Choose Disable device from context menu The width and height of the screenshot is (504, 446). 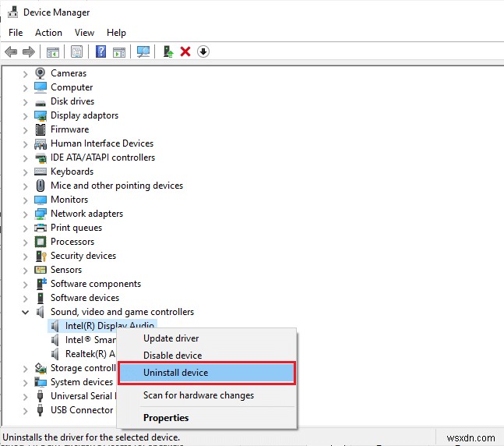[x=206, y=356]
